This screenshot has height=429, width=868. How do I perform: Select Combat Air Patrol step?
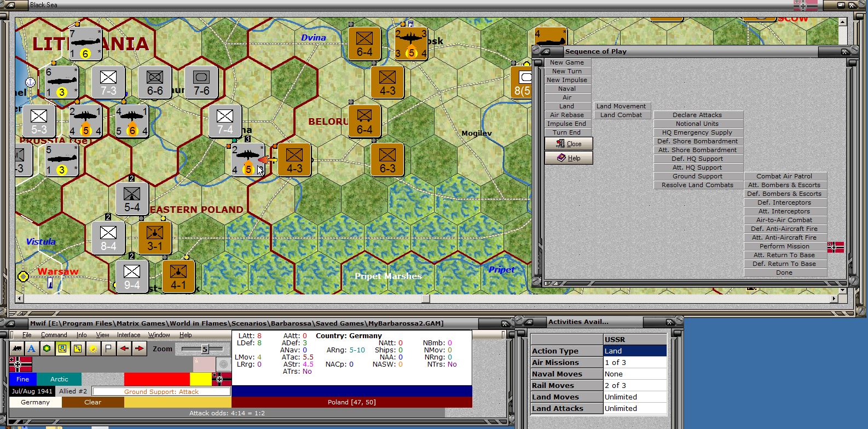tap(784, 176)
